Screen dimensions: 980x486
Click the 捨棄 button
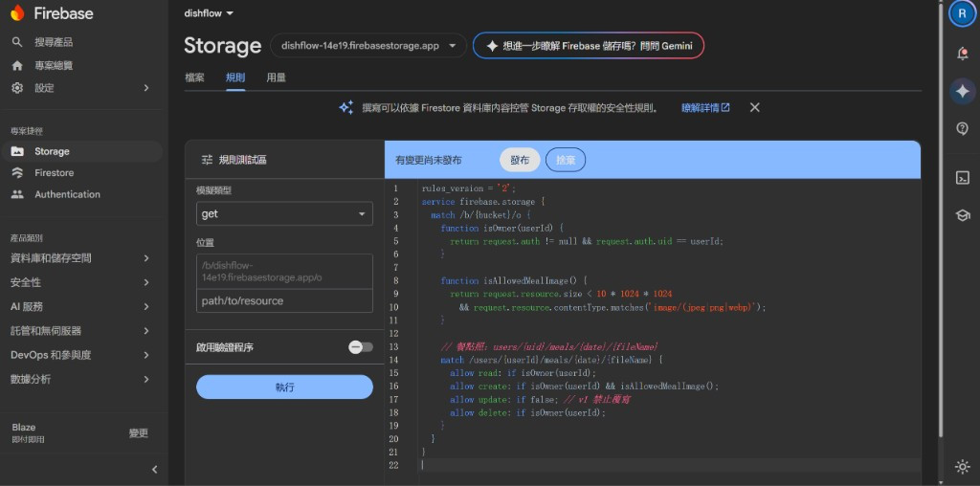(x=566, y=160)
